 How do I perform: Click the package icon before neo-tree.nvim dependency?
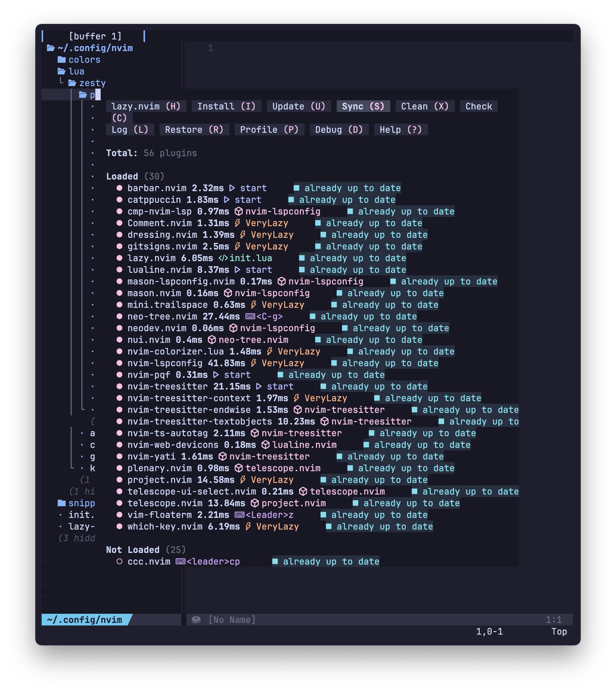coord(212,340)
